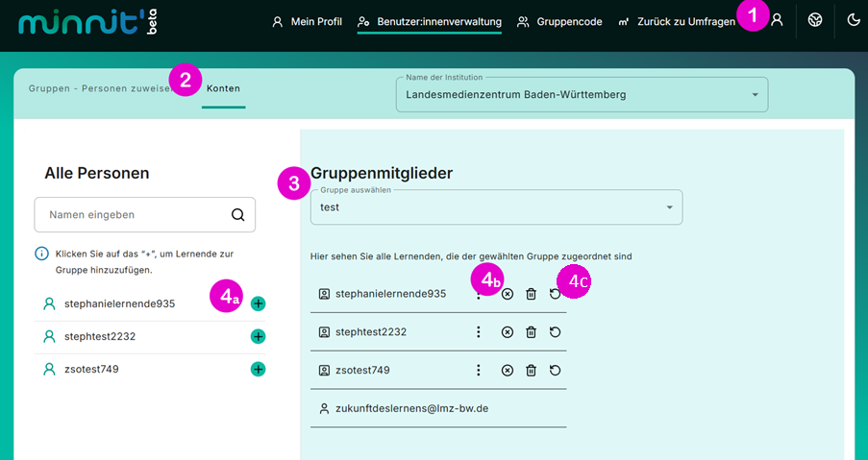Add zsotest749 using green plus icon
This screenshot has width=868, height=460.
click(x=258, y=369)
